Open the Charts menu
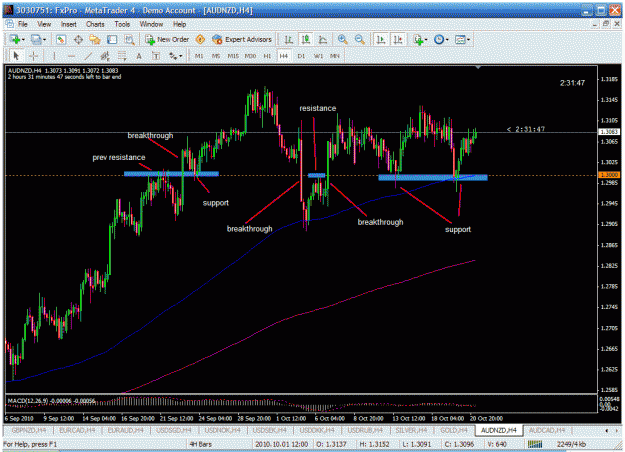 (95, 24)
